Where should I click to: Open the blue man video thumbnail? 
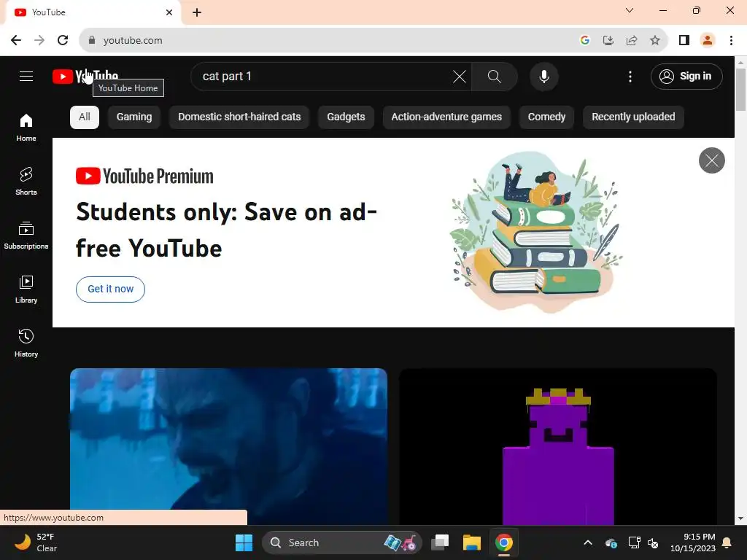point(228,447)
